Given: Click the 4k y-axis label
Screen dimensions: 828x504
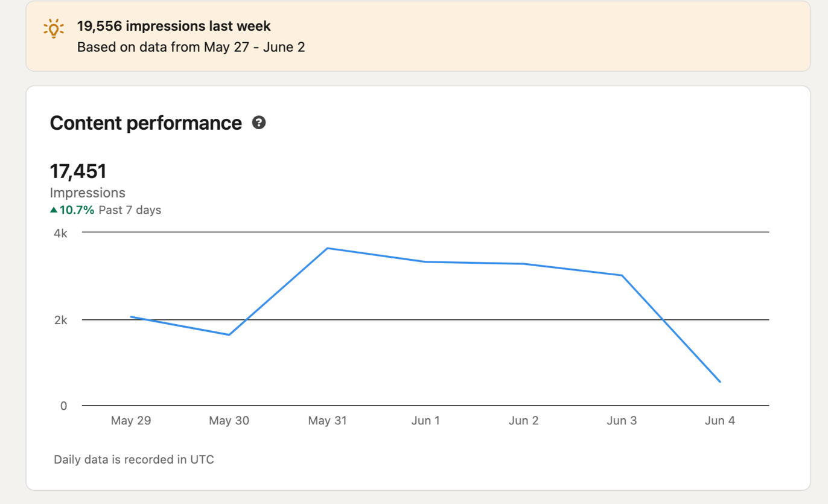Looking at the screenshot, I should [x=60, y=233].
